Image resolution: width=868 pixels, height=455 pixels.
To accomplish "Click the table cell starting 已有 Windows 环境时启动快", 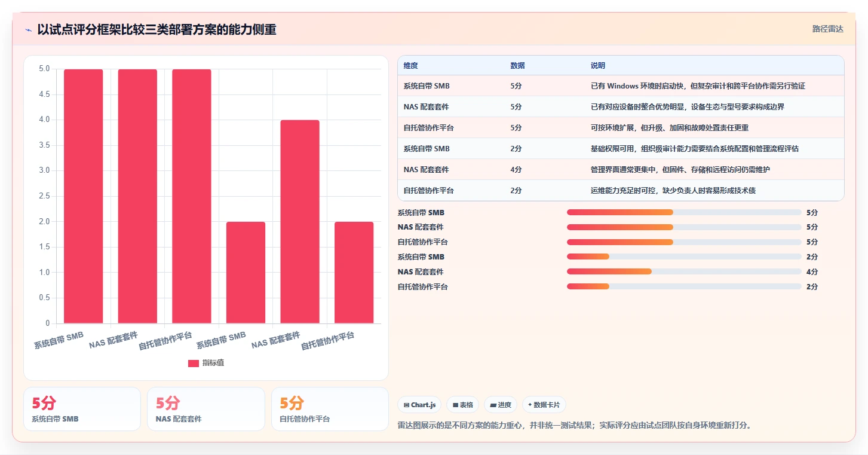I will pos(698,86).
